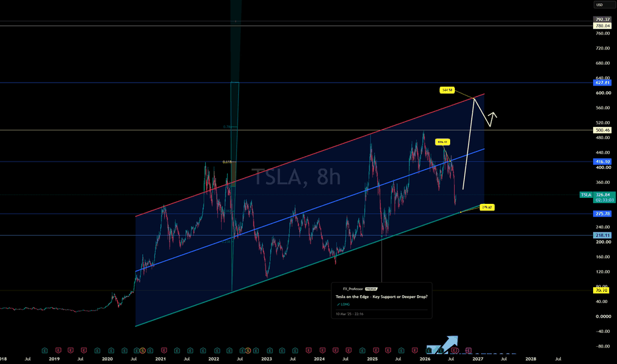Click the TSLA symbol tag on price scale
The width and height of the screenshot is (617, 364).
point(587,195)
